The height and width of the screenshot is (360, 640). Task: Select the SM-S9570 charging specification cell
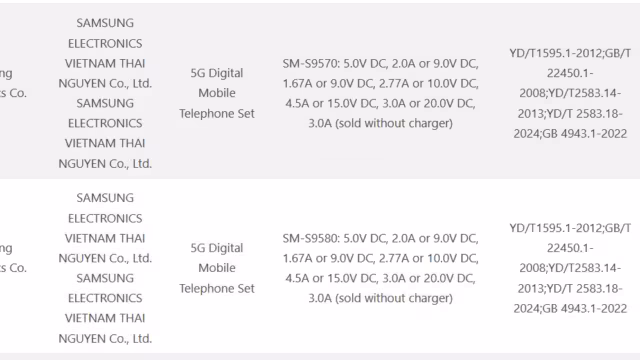coord(380,93)
